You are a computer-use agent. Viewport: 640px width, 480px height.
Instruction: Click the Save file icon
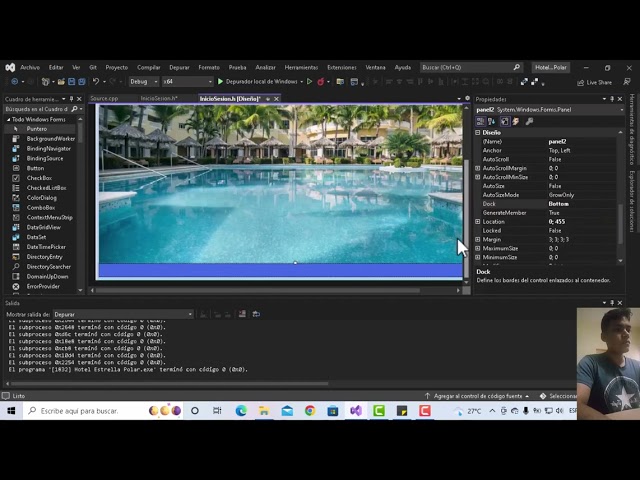71,82
